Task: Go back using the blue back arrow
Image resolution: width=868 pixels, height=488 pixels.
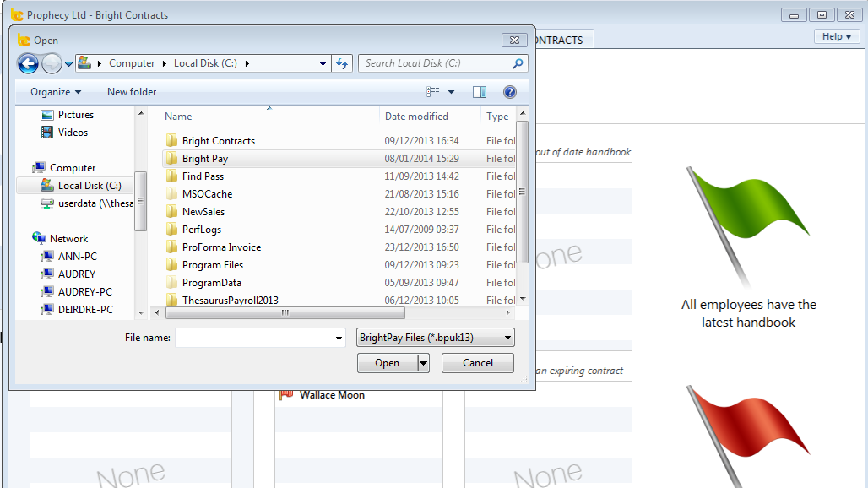Action: (x=28, y=63)
